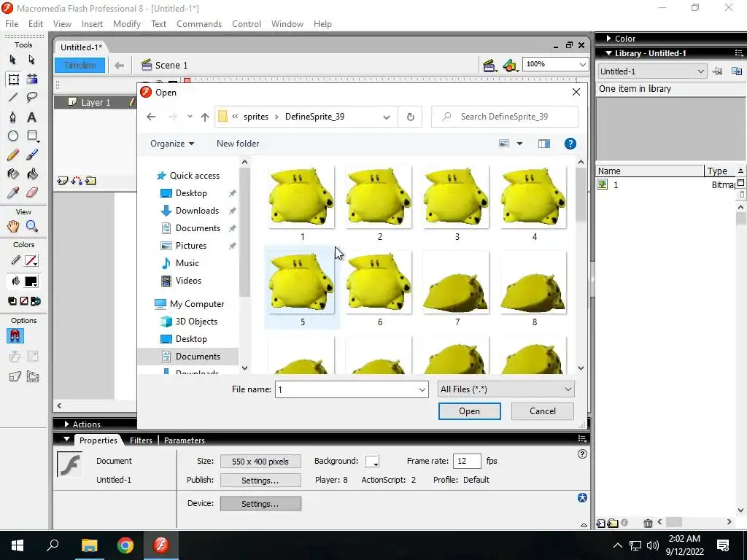The height and width of the screenshot is (560, 747).
Task: Open File Explorer from the taskbar
Action: click(x=89, y=545)
